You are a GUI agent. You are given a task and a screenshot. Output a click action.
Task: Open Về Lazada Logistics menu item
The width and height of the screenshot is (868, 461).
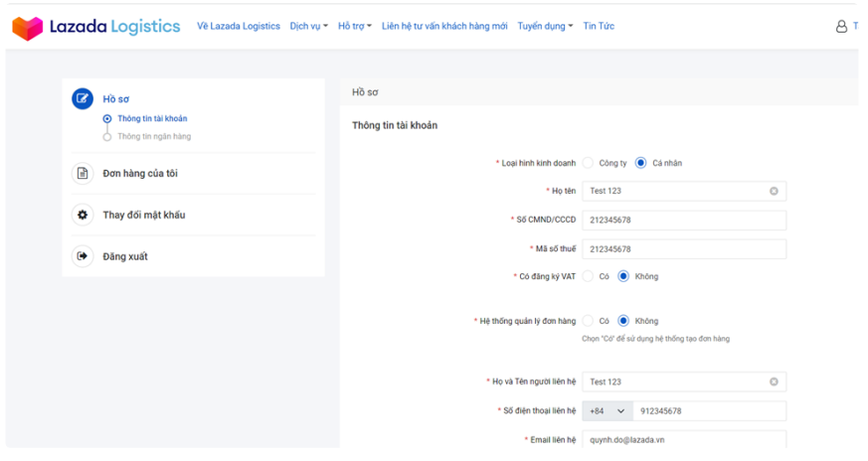click(x=239, y=27)
